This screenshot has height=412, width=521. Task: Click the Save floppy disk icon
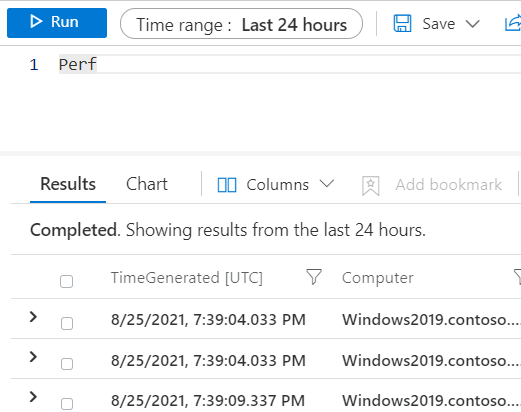[x=402, y=23]
